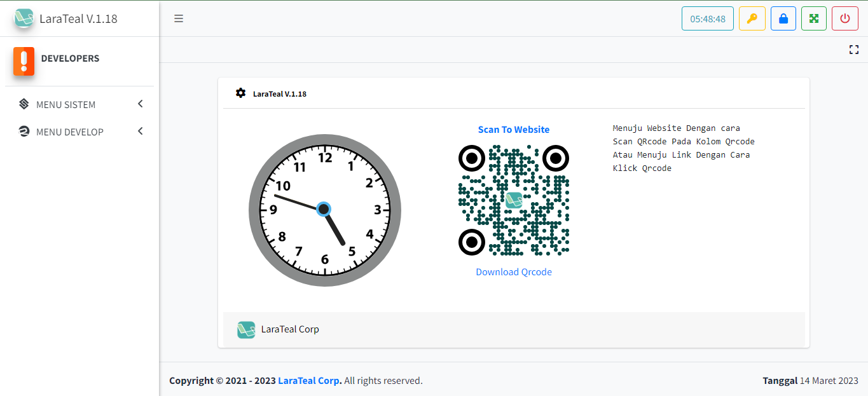
Task: Toggle fullscreen using the card expand icon
Action: point(854,49)
